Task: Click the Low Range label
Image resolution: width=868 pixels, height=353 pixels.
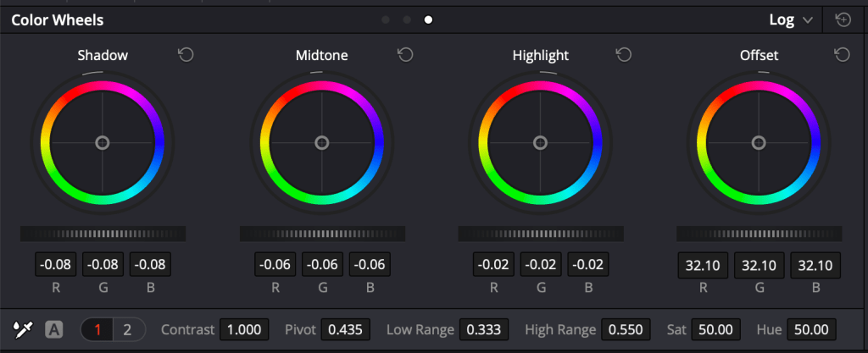Action: click(420, 330)
